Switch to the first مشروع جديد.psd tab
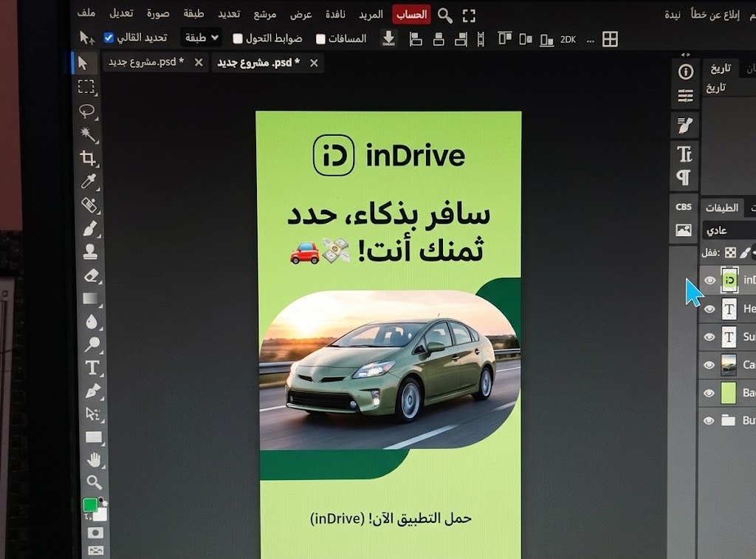Image resolution: width=756 pixels, height=559 pixels. point(146,62)
